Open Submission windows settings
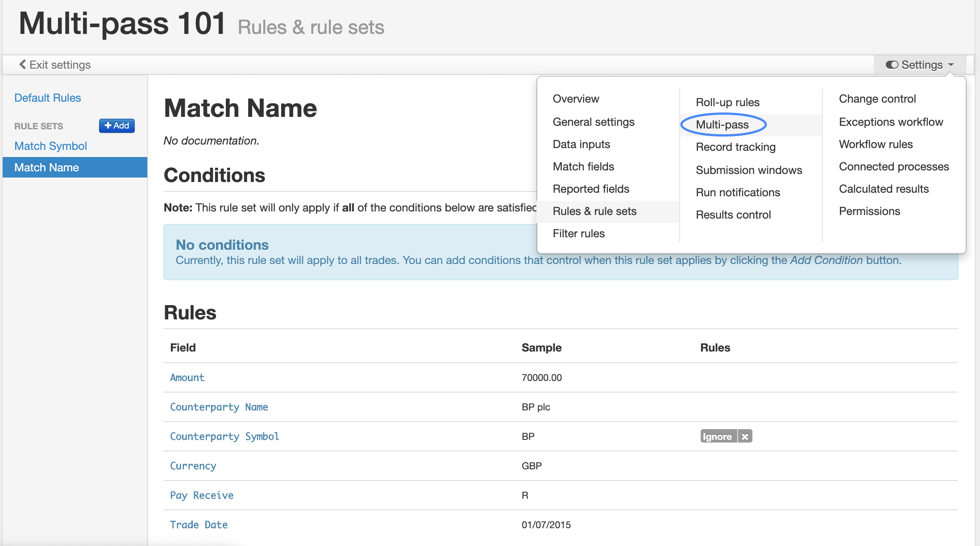 [x=749, y=170]
